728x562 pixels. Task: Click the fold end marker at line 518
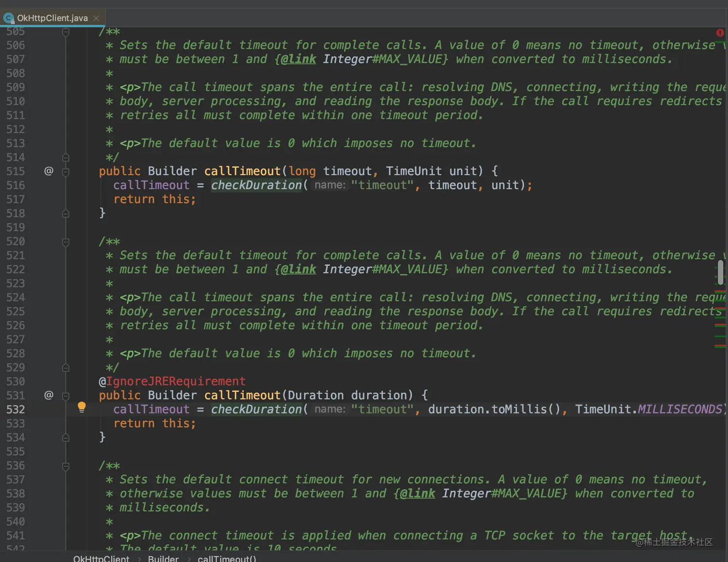coord(66,213)
